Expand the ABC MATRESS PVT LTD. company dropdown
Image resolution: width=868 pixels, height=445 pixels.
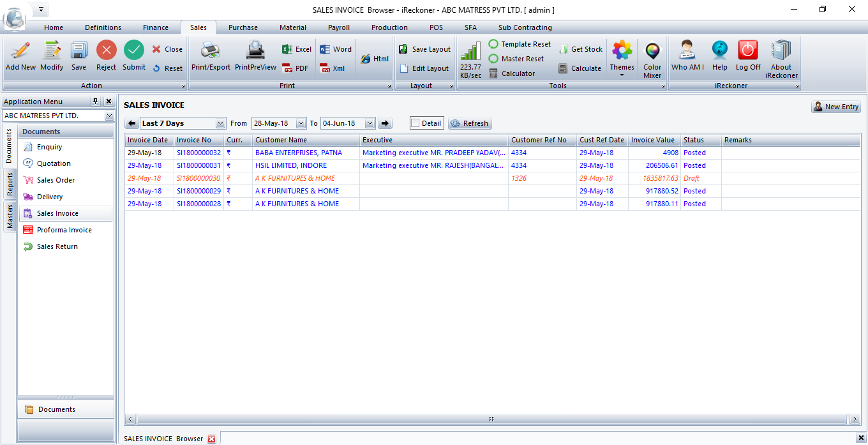tap(109, 116)
